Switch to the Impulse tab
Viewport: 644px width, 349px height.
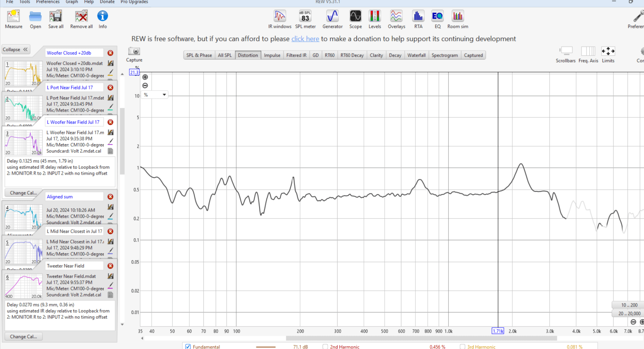tap(272, 55)
